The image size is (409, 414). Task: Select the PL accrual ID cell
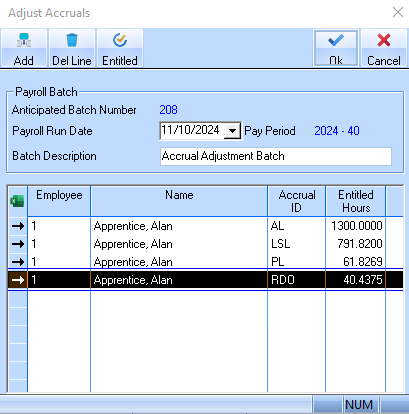pos(296,262)
